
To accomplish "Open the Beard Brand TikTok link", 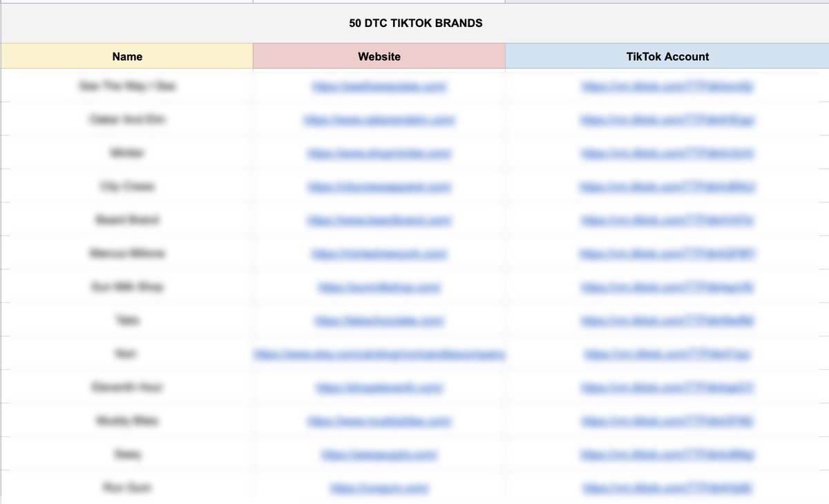I will tap(667, 220).
